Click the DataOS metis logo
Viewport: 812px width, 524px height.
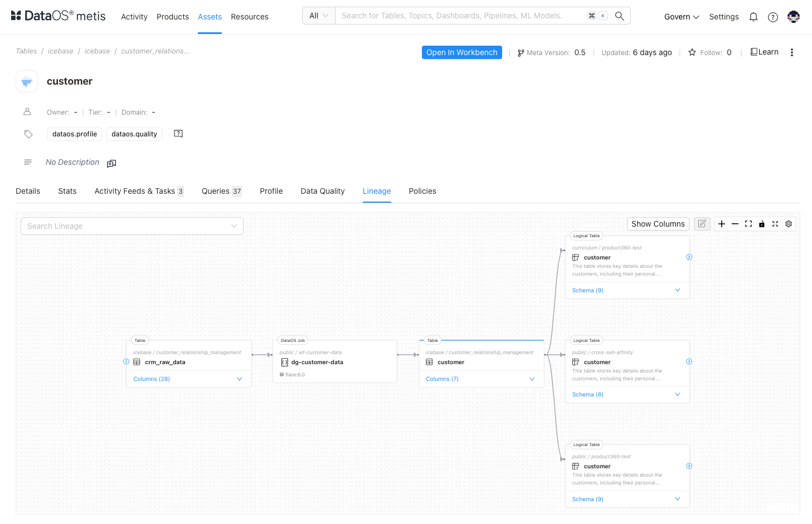pos(58,16)
